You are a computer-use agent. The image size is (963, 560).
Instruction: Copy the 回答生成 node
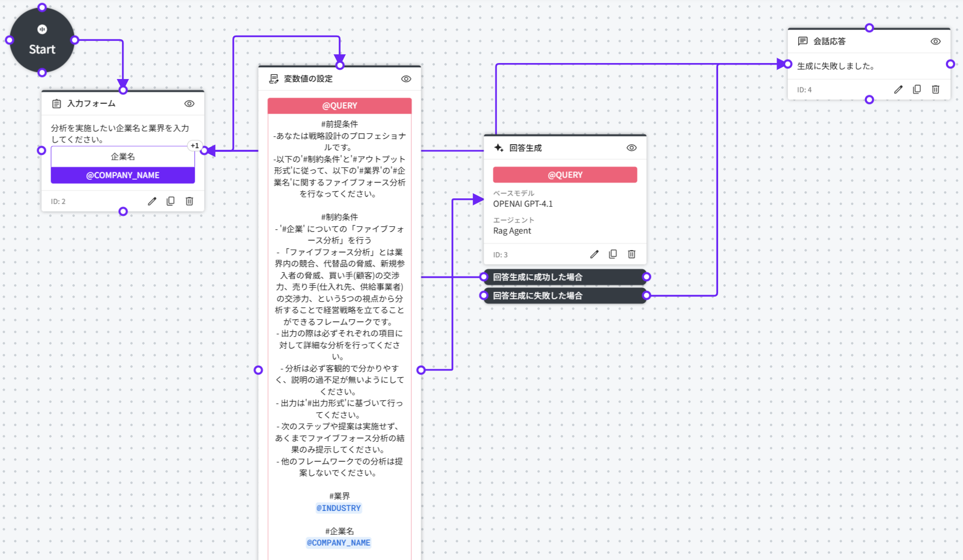(x=613, y=254)
